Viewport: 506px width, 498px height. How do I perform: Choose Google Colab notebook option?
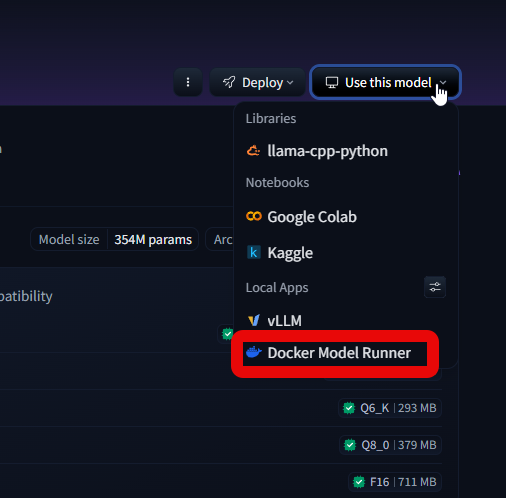(301, 217)
